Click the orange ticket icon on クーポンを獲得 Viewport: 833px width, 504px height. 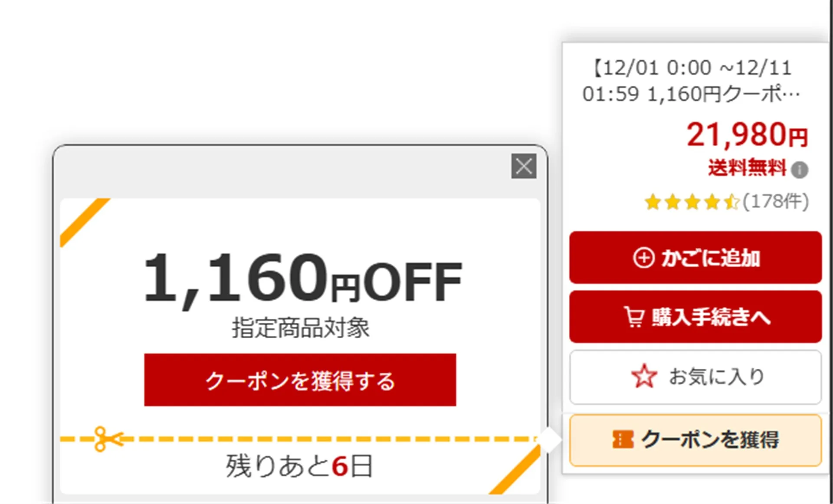pyautogui.click(x=623, y=439)
